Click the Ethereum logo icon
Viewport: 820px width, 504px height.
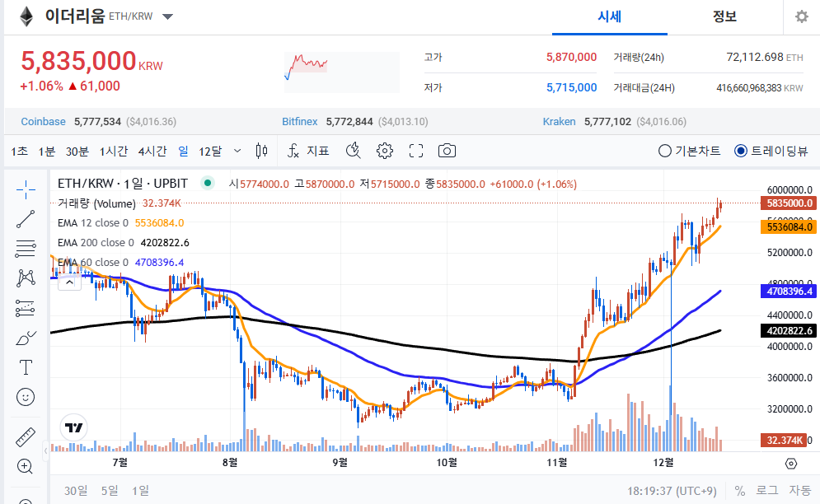coord(26,16)
